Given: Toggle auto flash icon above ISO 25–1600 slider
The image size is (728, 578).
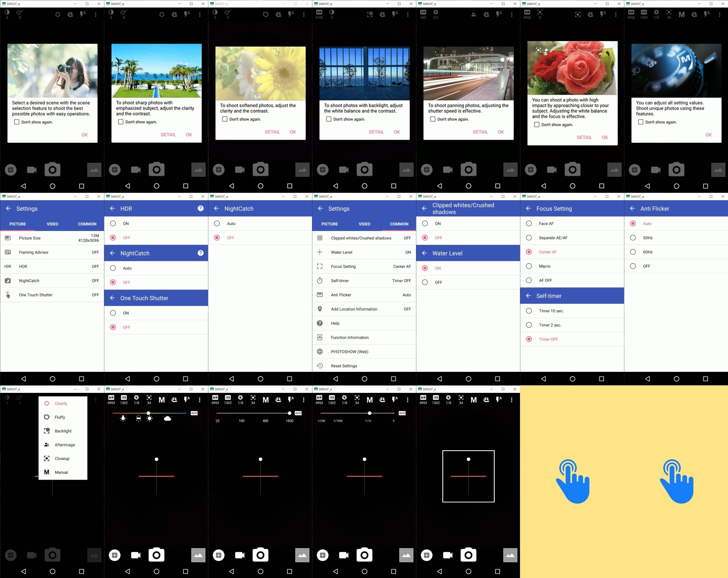Looking at the screenshot, I should (x=291, y=400).
